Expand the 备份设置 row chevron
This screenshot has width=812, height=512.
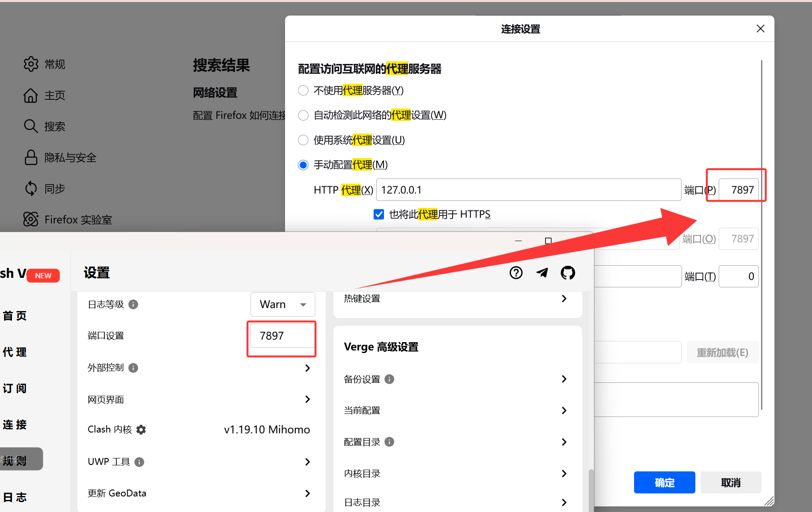tap(564, 379)
